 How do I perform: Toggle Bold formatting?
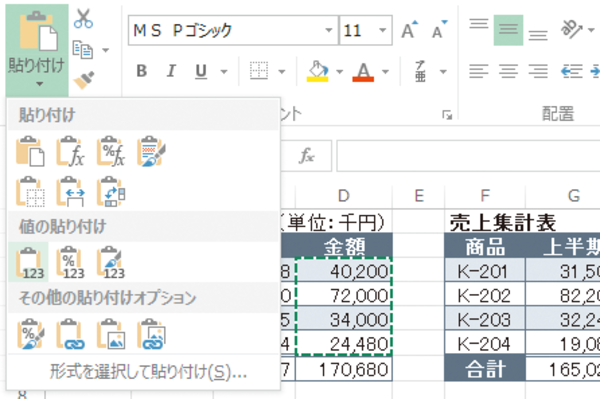tap(142, 71)
